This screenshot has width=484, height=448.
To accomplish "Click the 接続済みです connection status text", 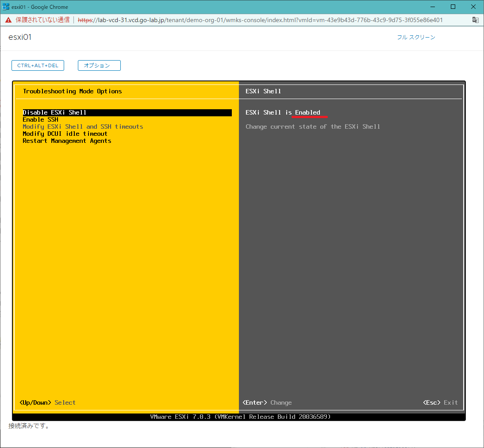I will coord(28,426).
